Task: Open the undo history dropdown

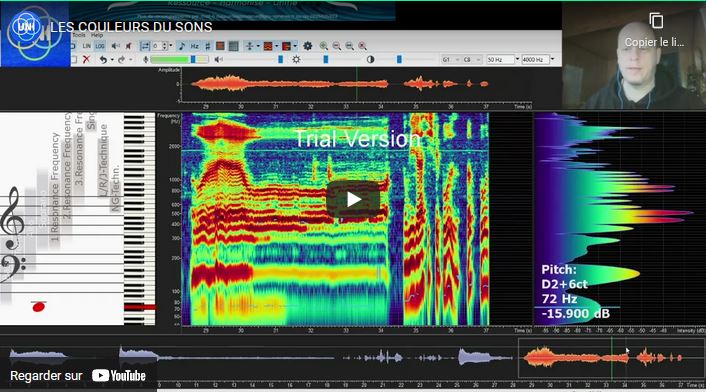Action: point(112,59)
